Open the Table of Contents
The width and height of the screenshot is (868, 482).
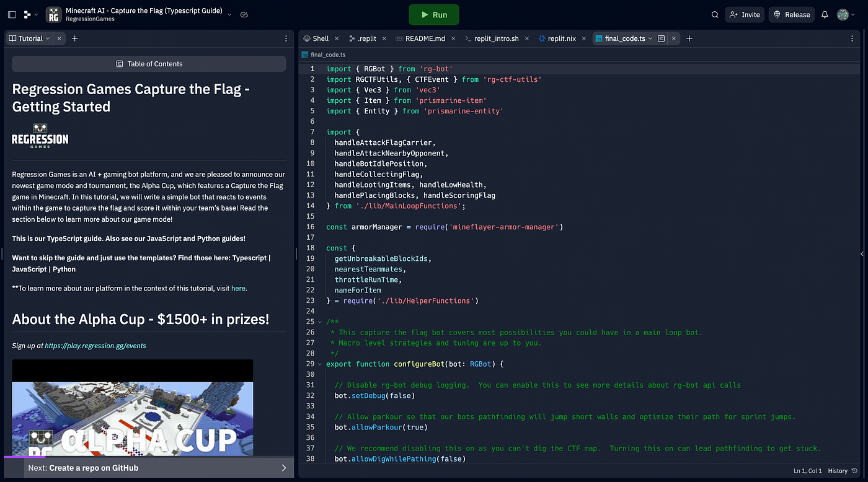pyautogui.click(x=149, y=64)
